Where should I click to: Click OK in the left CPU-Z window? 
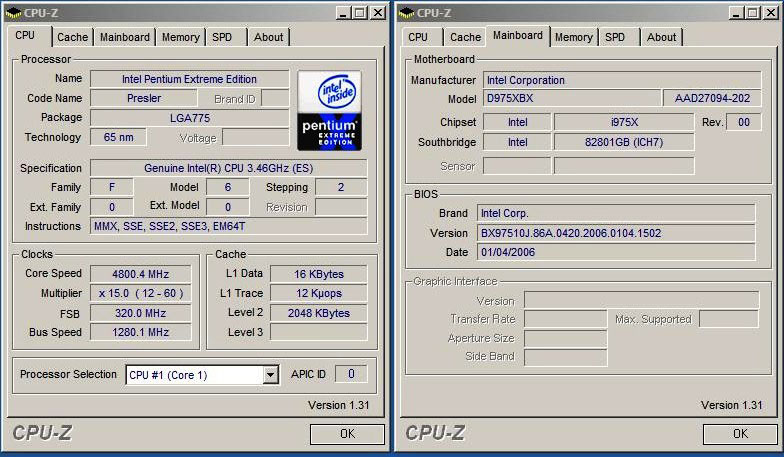coord(348,434)
